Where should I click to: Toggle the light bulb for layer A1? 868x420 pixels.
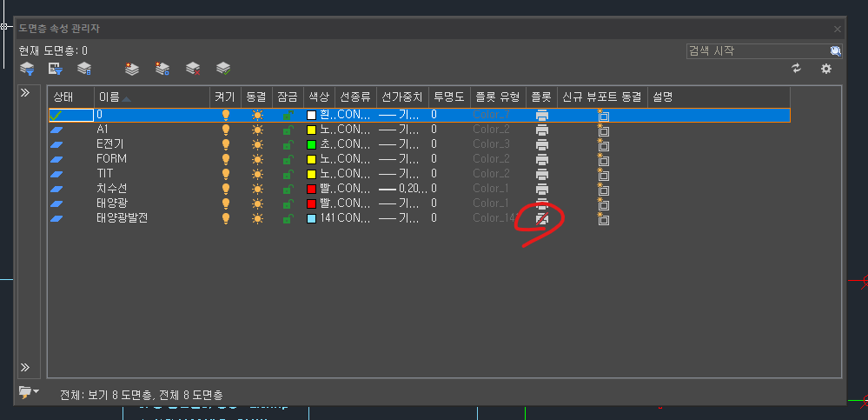(x=226, y=130)
